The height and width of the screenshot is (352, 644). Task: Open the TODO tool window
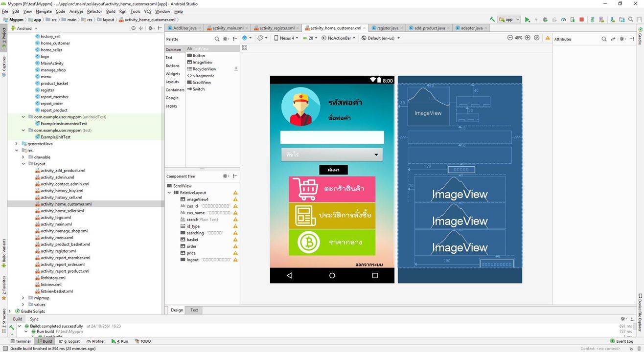pyautogui.click(x=142, y=341)
